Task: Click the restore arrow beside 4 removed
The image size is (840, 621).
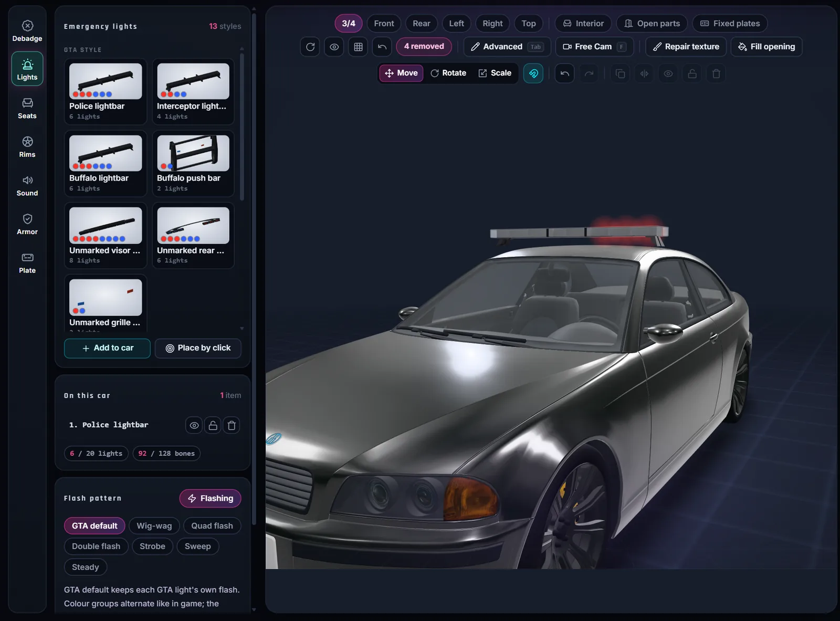Action: point(382,47)
